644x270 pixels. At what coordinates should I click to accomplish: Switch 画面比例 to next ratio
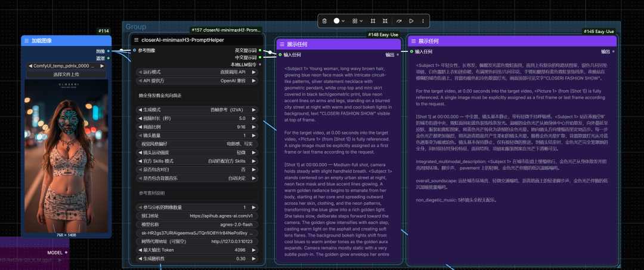pyautogui.click(x=253, y=127)
